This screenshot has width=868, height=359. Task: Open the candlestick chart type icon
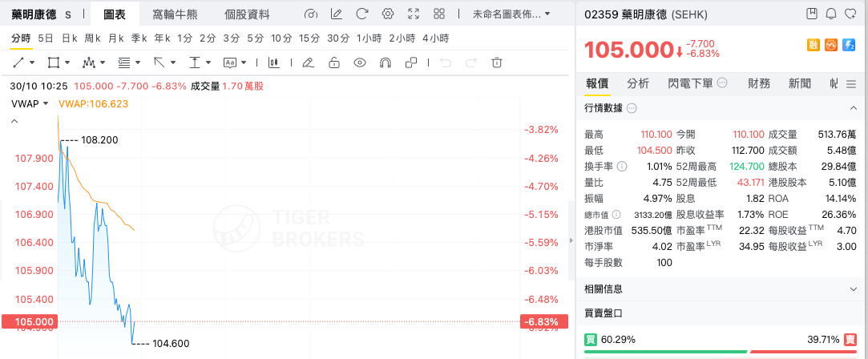click(x=273, y=63)
